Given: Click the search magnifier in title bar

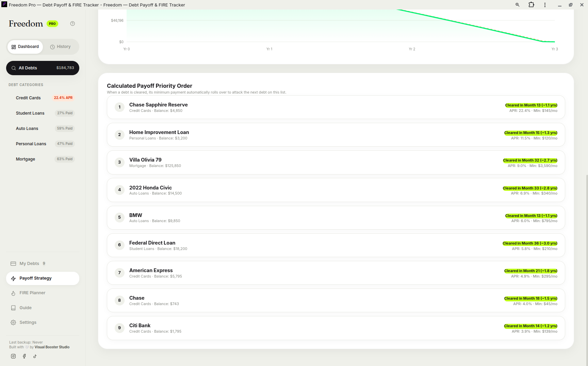Looking at the screenshot, I should coord(517,5).
